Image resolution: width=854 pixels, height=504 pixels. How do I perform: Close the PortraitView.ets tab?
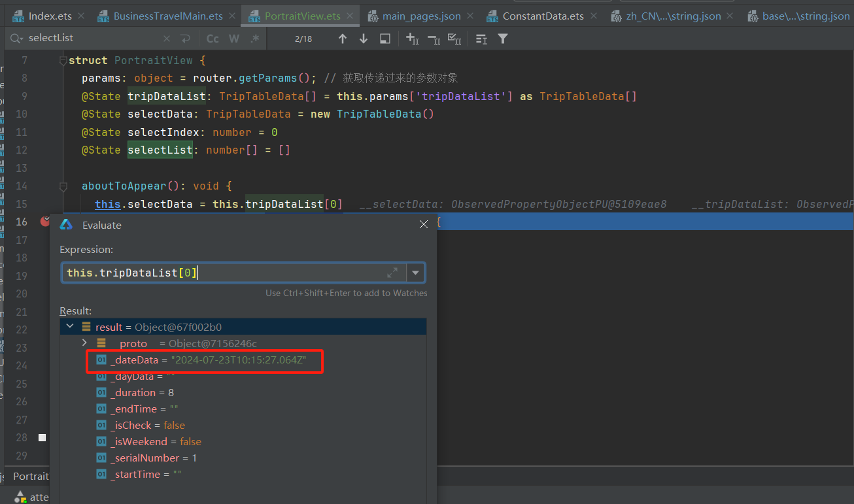pos(350,16)
